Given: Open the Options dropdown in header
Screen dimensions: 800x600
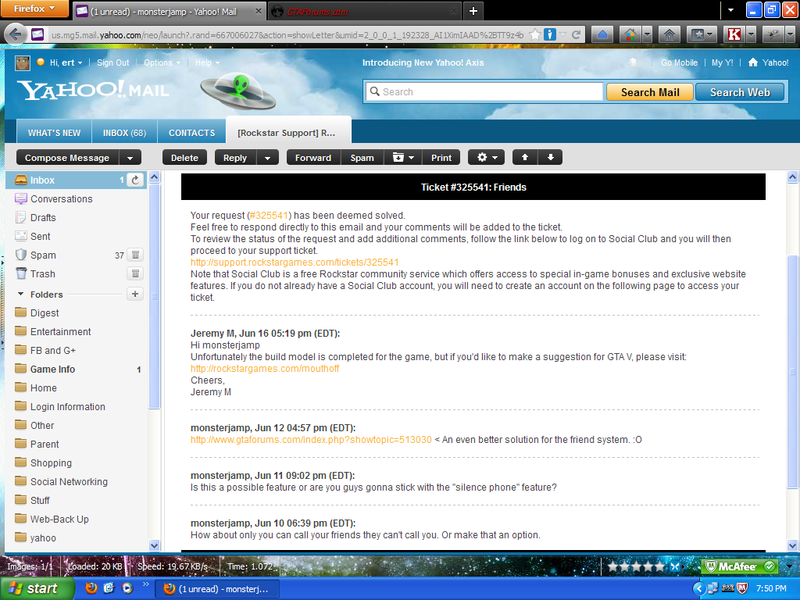Looking at the screenshot, I should (x=162, y=62).
